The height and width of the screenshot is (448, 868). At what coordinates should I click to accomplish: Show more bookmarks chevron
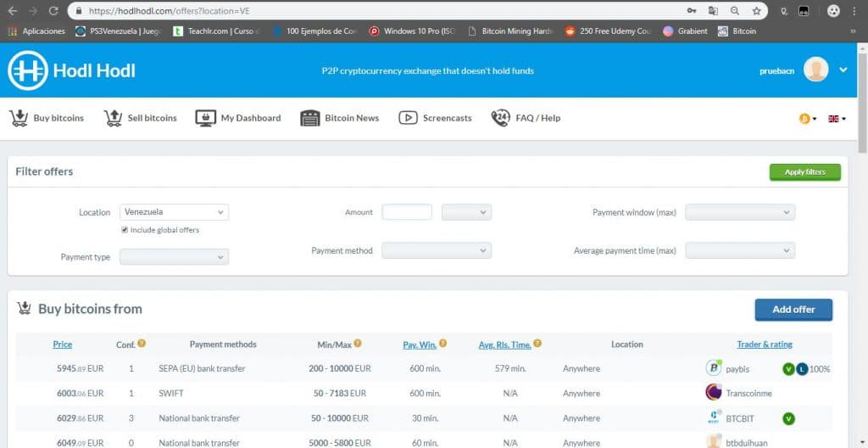(x=853, y=31)
